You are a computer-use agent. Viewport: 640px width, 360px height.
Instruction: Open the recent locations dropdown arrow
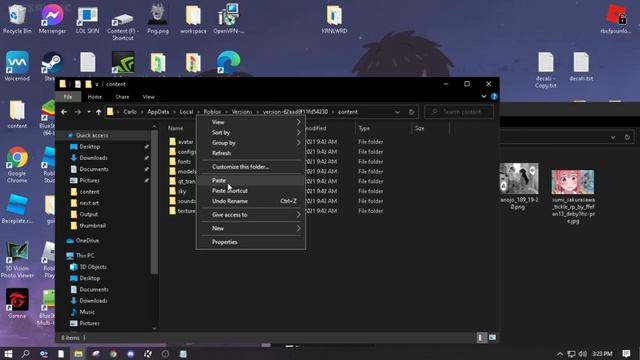(89, 112)
